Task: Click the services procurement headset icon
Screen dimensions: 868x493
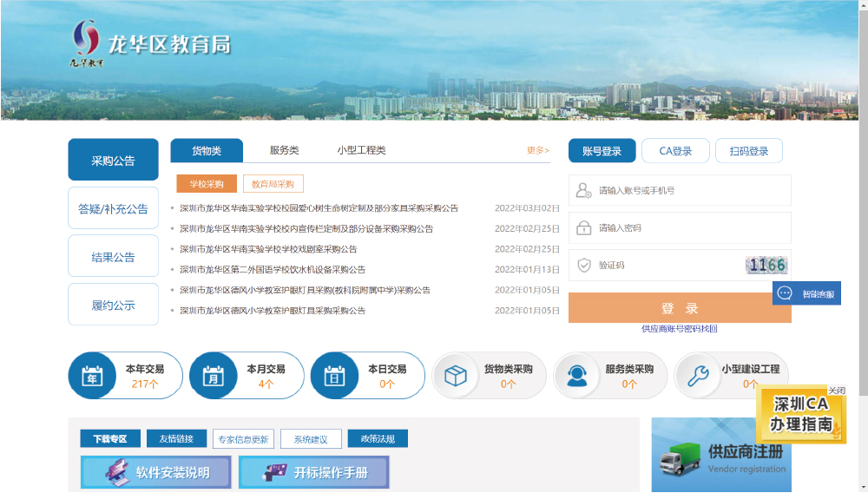Action: tap(577, 376)
